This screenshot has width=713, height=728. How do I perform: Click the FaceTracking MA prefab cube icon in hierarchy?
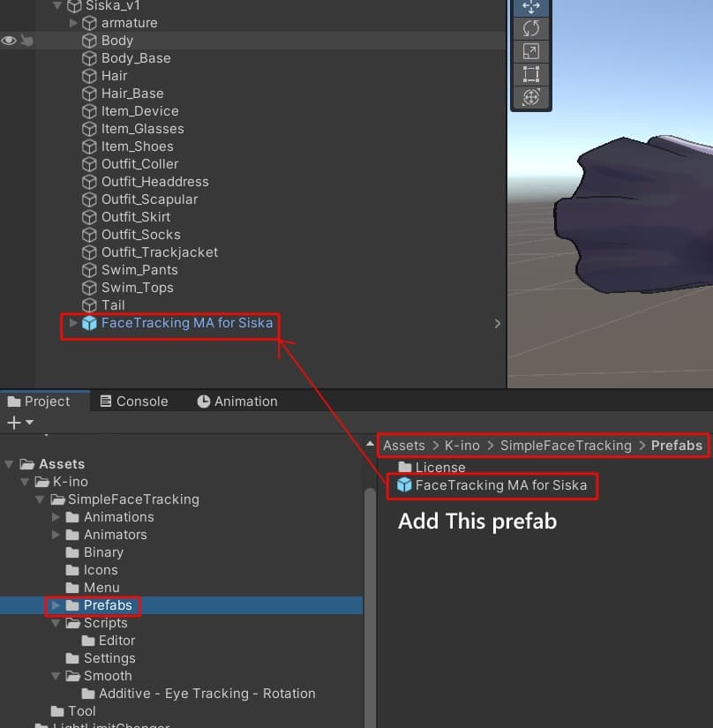(x=89, y=323)
